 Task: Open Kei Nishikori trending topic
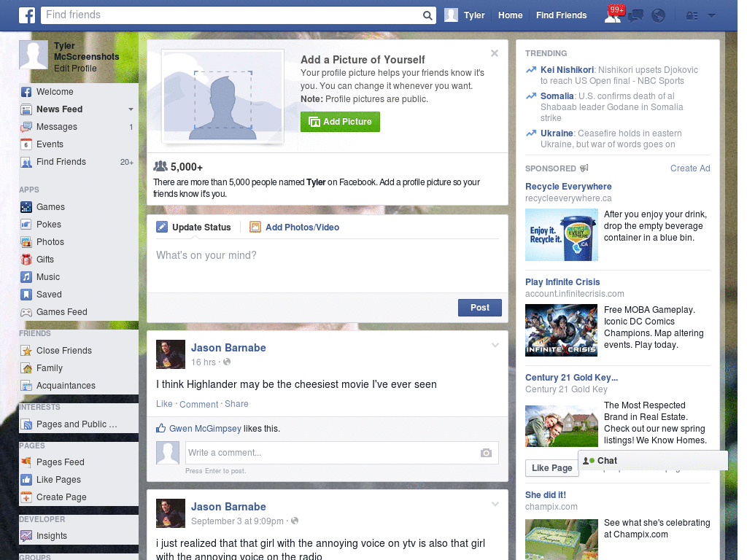pos(567,70)
